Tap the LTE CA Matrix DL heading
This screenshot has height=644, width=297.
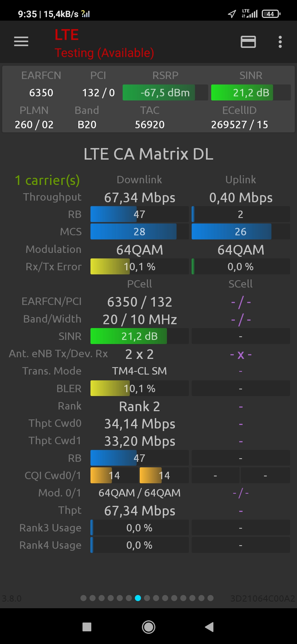(x=148, y=154)
